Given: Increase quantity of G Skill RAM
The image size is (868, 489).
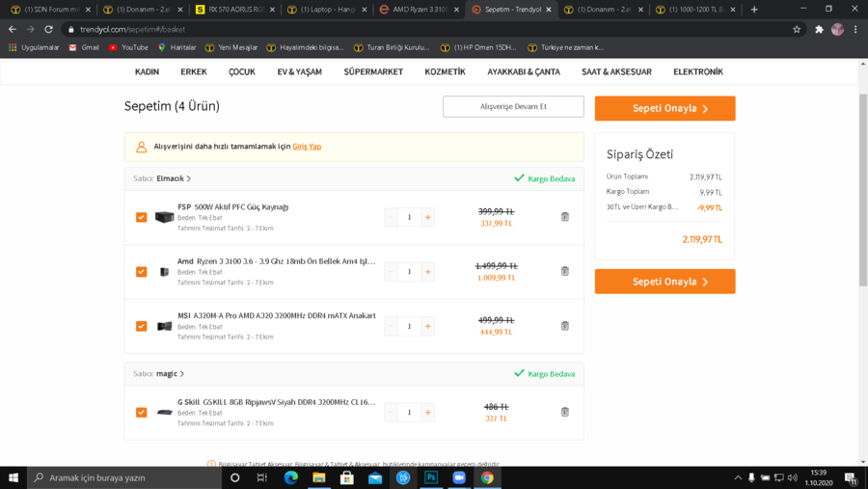Looking at the screenshot, I should [428, 412].
